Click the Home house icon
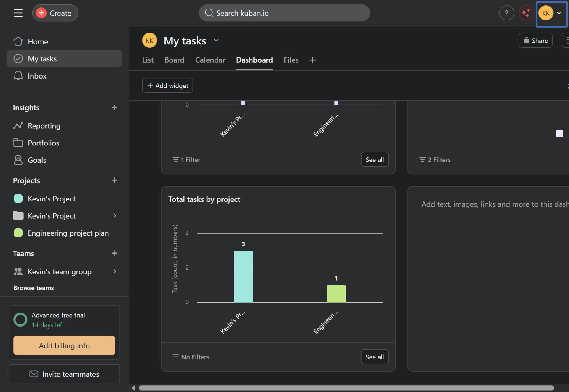Image resolution: width=569 pixels, height=392 pixels. click(x=18, y=41)
